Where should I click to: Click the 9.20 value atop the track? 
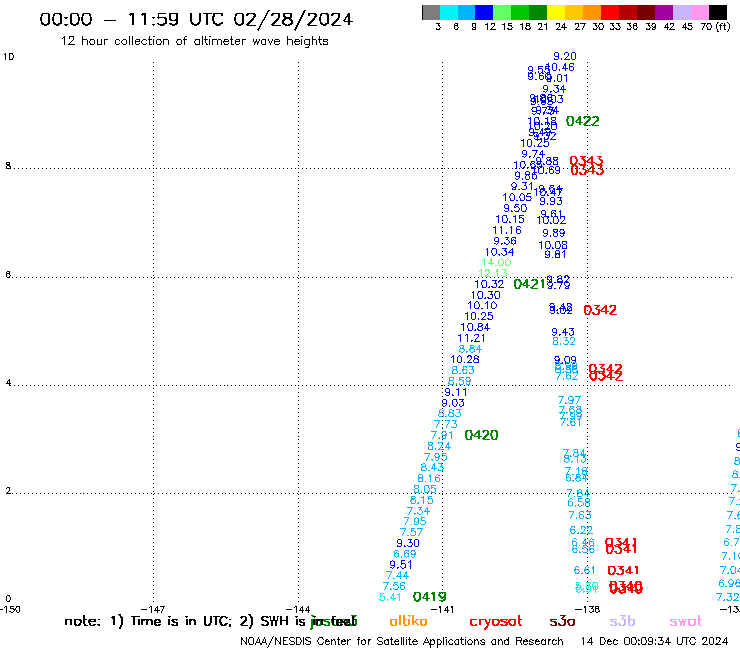[x=564, y=56]
